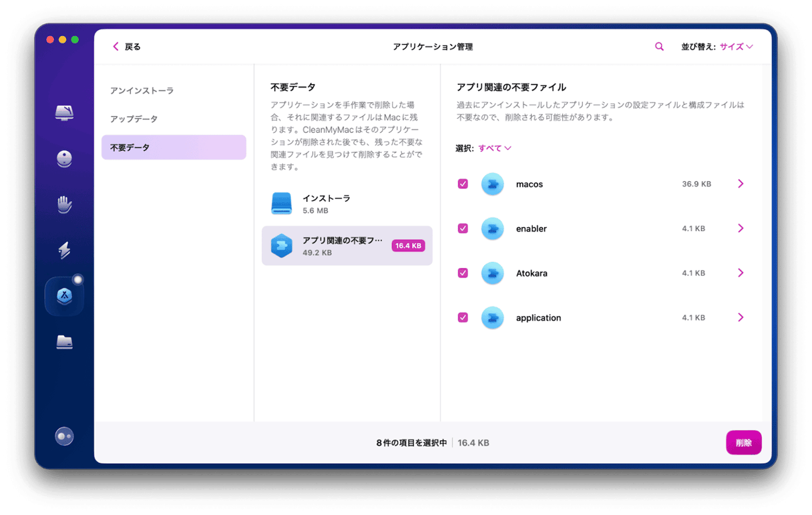Uncheck the macos file checkbox
812x515 pixels.
463,184
